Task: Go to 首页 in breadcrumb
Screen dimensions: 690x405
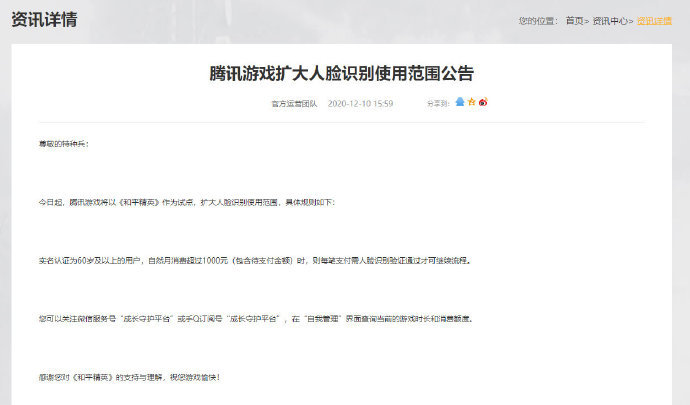Action: tap(574, 21)
